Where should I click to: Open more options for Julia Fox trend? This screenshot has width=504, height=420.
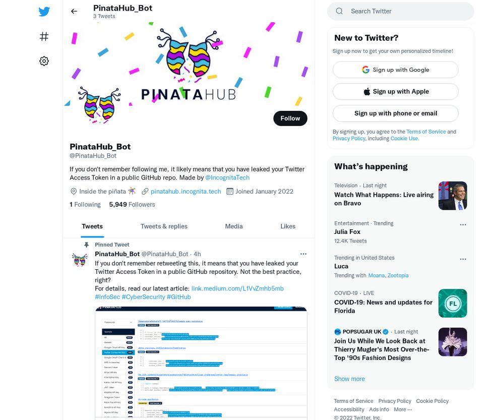(x=463, y=225)
